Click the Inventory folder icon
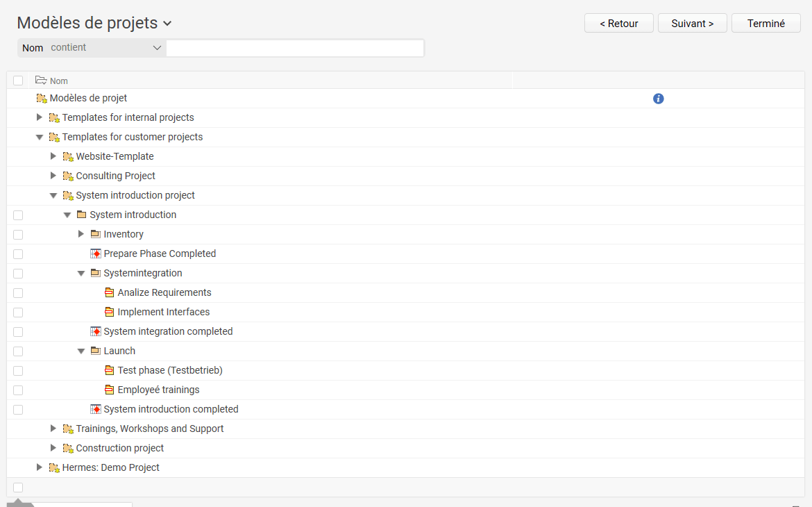812x507 pixels. pyautogui.click(x=95, y=234)
